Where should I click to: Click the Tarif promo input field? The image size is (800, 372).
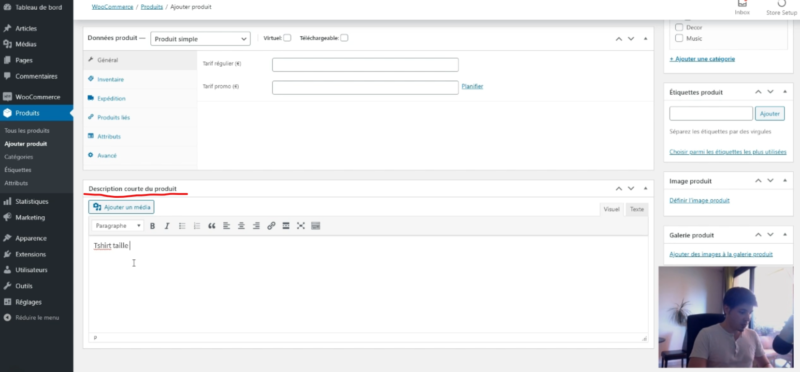point(365,87)
